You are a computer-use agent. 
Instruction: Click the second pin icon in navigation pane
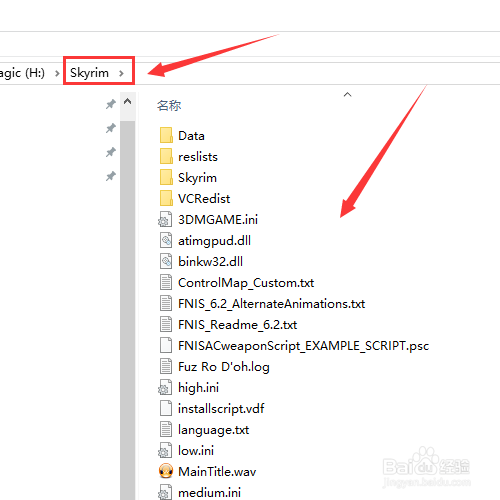(111, 128)
